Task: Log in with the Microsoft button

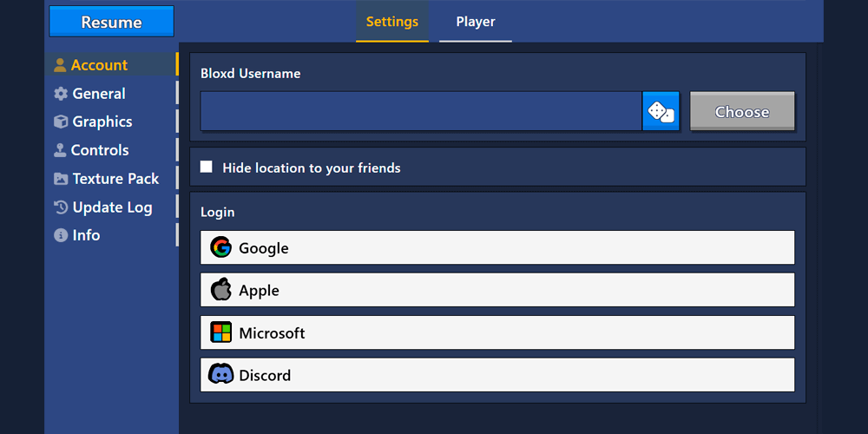Action: pos(497,332)
